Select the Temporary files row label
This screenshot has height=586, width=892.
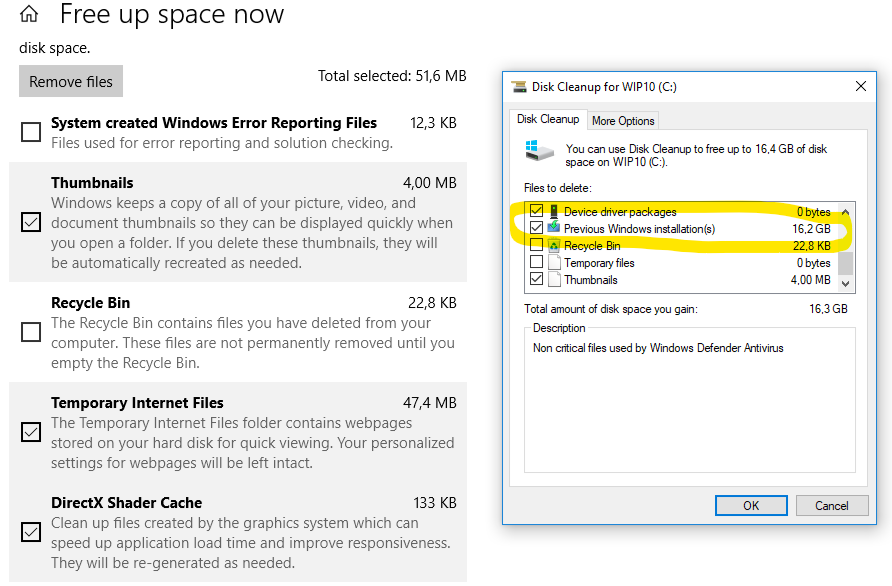599,263
